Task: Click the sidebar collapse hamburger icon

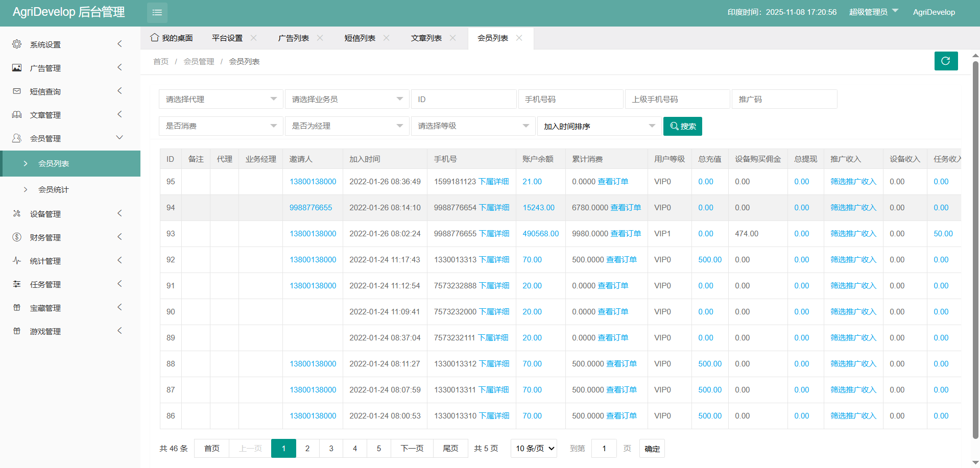Action: (157, 13)
